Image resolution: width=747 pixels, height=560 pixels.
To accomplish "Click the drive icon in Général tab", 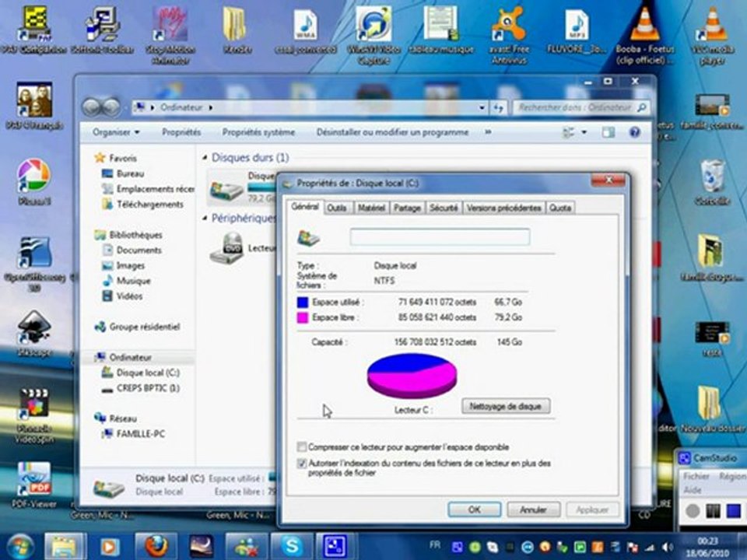I will point(308,237).
